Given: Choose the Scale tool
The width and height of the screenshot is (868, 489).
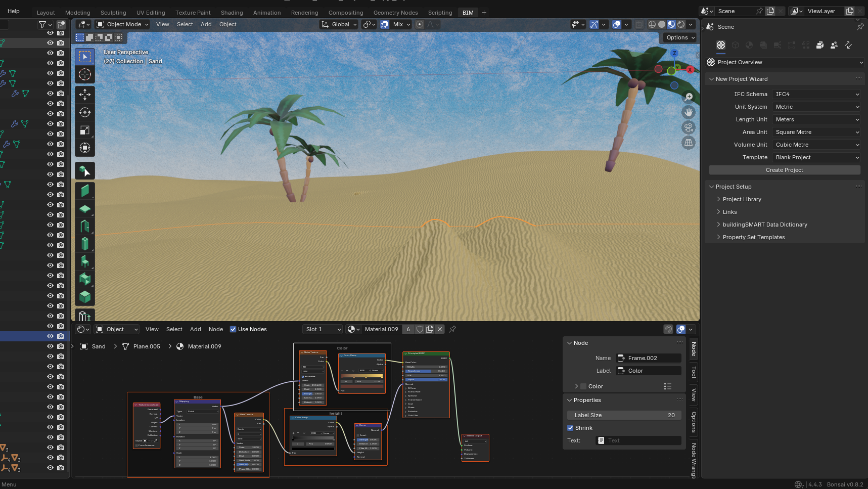Looking at the screenshot, I should [85, 130].
